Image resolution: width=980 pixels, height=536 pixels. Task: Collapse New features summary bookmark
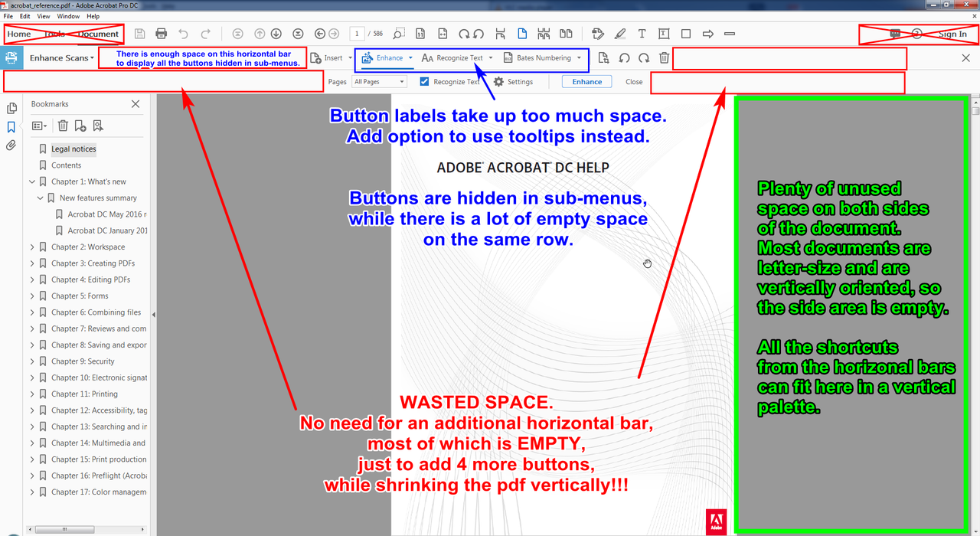(x=41, y=198)
